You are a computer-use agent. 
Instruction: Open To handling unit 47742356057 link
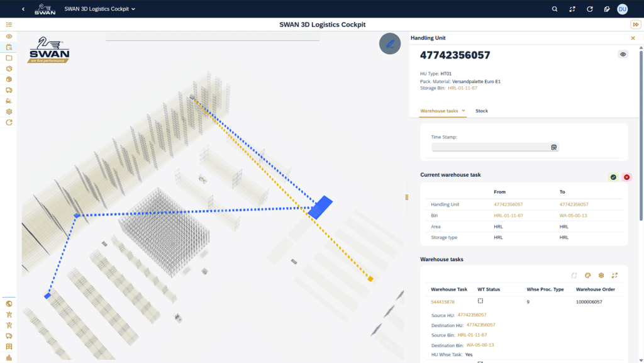point(574,204)
